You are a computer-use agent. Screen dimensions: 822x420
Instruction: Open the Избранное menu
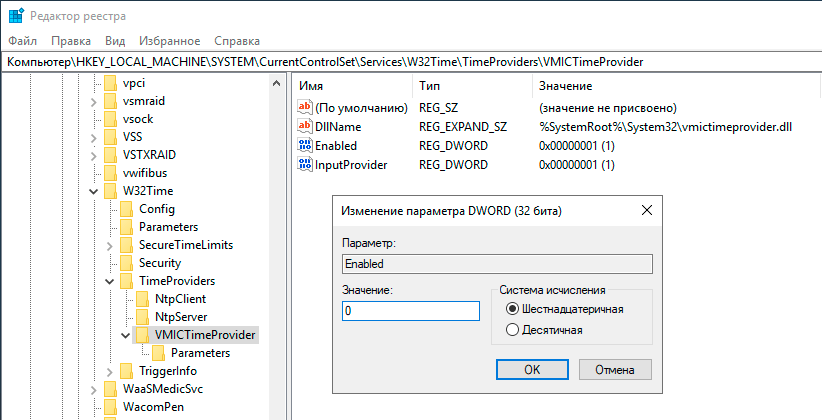tap(170, 41)
